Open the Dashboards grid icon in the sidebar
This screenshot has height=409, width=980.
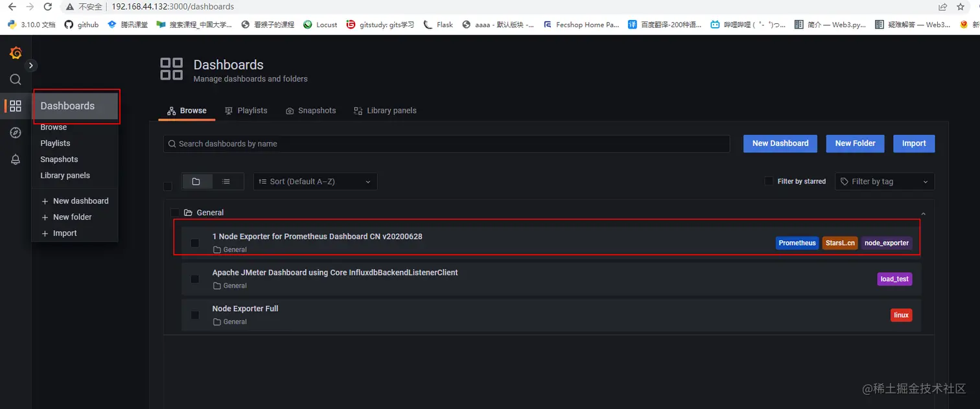(x=16, y=106)
